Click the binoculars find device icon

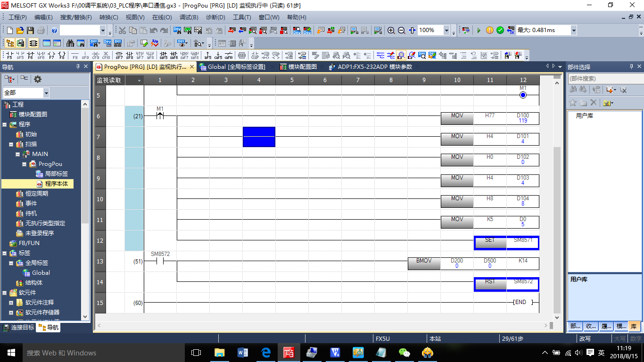(70, 43)
